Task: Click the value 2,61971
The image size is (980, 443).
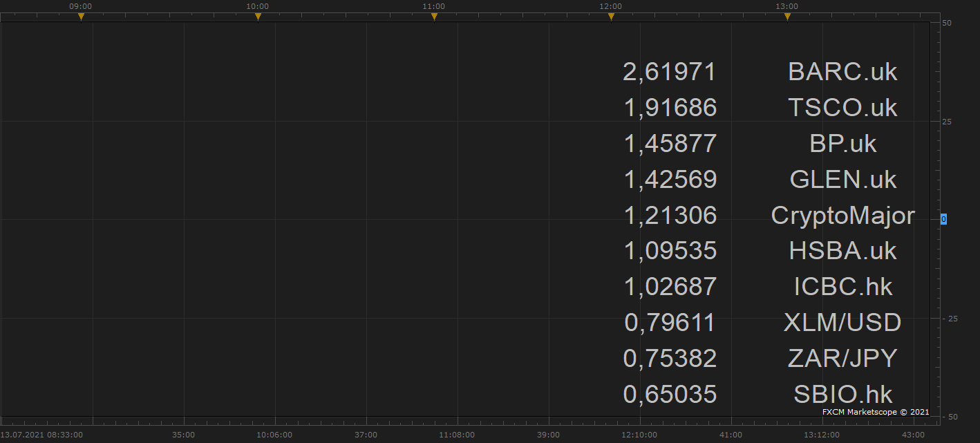Action: click(670, 72)
